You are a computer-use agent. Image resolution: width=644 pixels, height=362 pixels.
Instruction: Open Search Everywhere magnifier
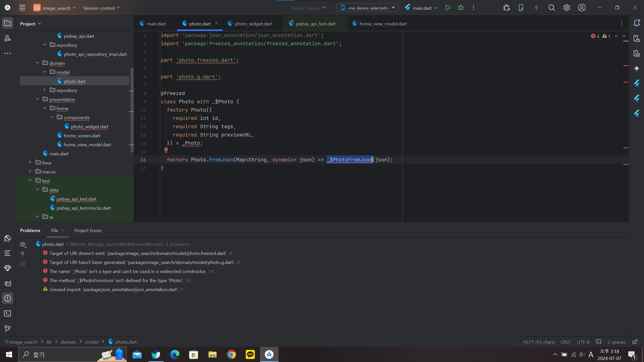[551, 8]
